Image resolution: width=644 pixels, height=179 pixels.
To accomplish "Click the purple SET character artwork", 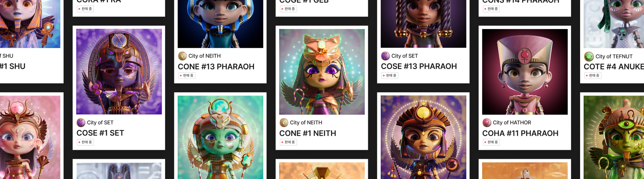I will [119, 72].
